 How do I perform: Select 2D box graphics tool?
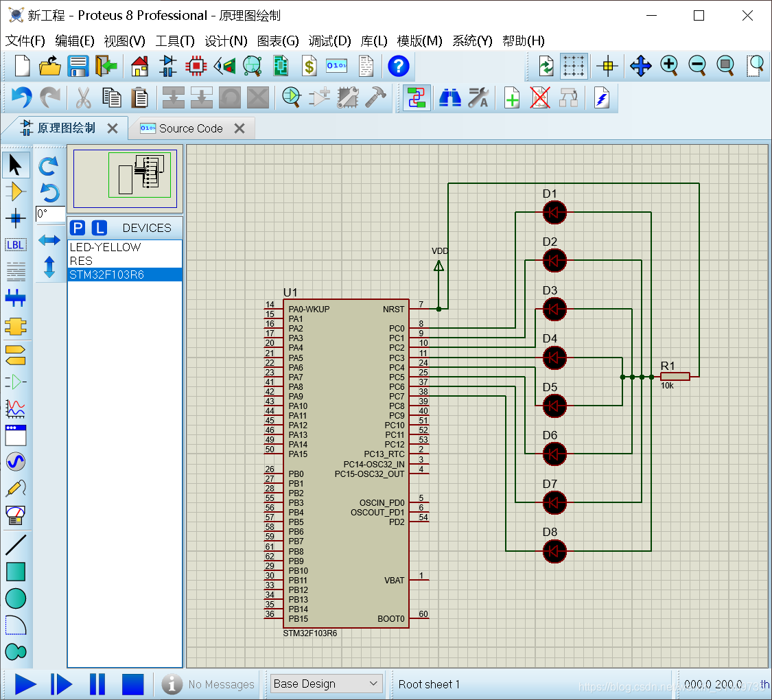point(16,572)
